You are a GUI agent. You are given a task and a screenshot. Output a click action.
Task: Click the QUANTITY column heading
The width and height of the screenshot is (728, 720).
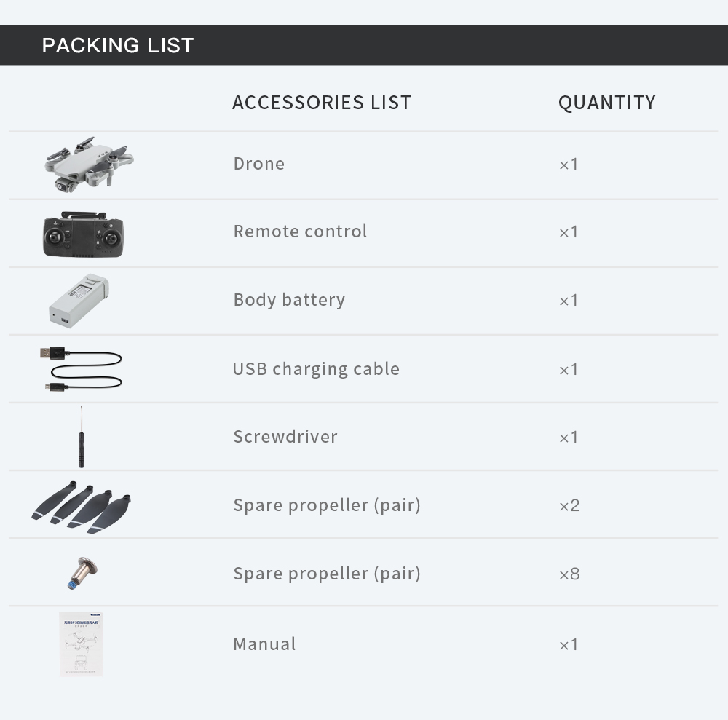click(x=607, y=103)
